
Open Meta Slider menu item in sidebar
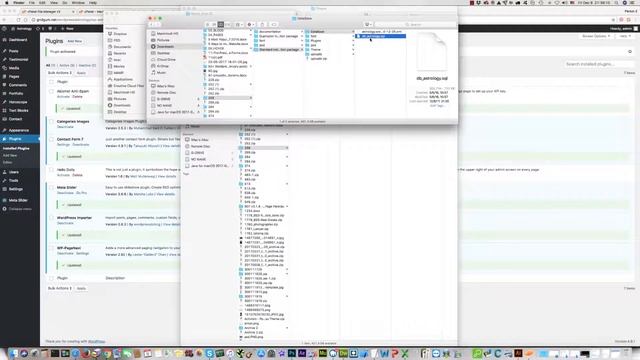click(18, 200)
